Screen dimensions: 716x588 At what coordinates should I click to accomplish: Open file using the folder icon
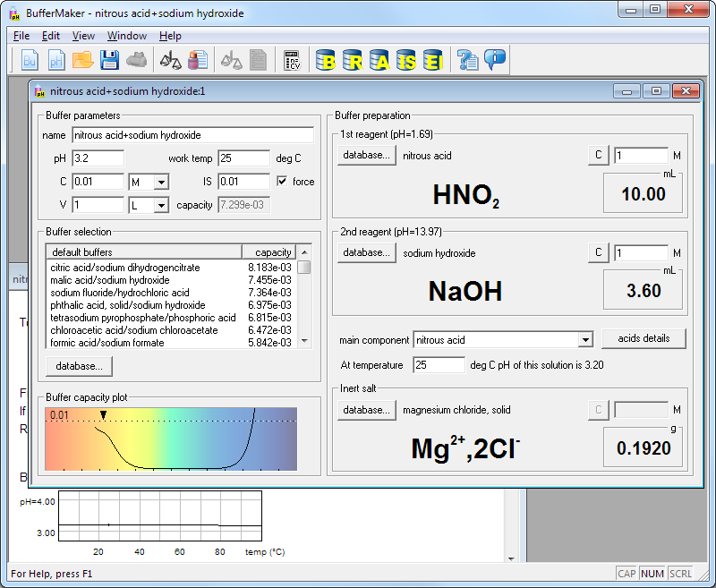[x=82, y=60]
